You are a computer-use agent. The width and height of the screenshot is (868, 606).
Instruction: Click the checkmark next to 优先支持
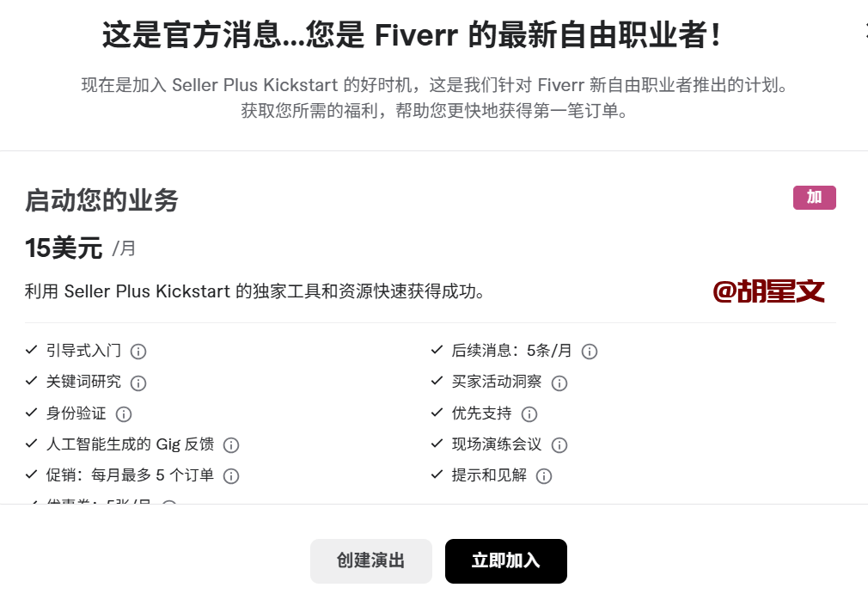pyautogui.click(x=436, y=413)
